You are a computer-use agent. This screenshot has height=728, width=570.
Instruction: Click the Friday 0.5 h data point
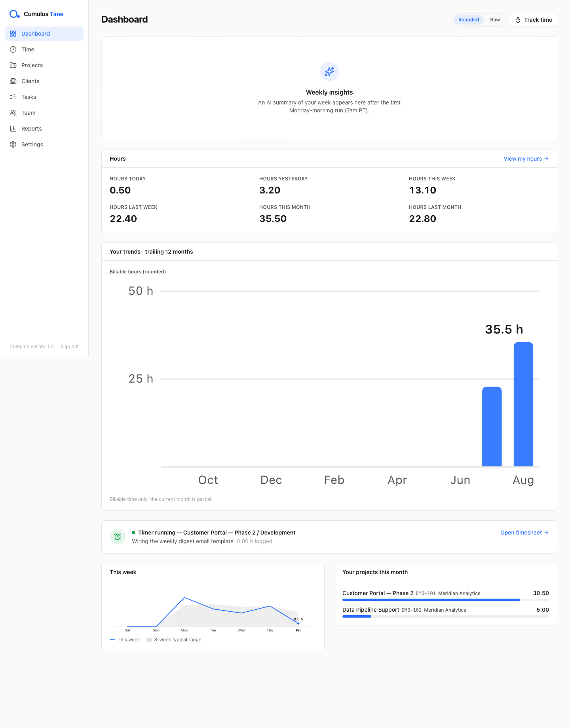(x=298, y=623)
